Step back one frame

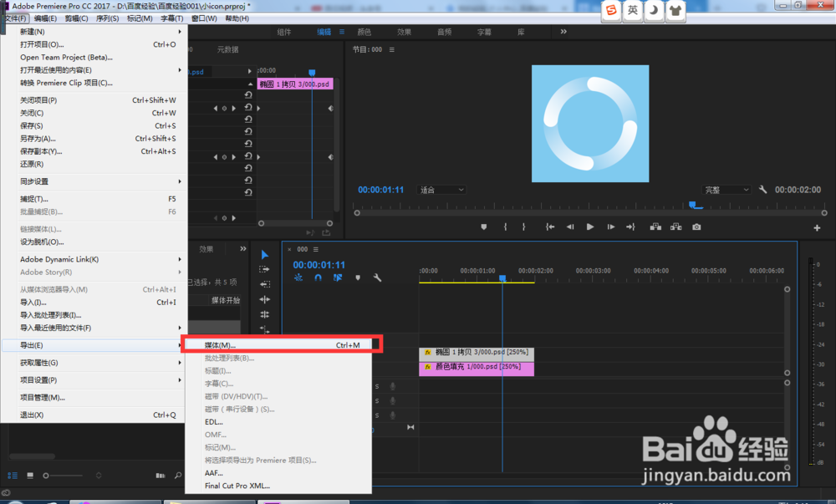(570, 227)
